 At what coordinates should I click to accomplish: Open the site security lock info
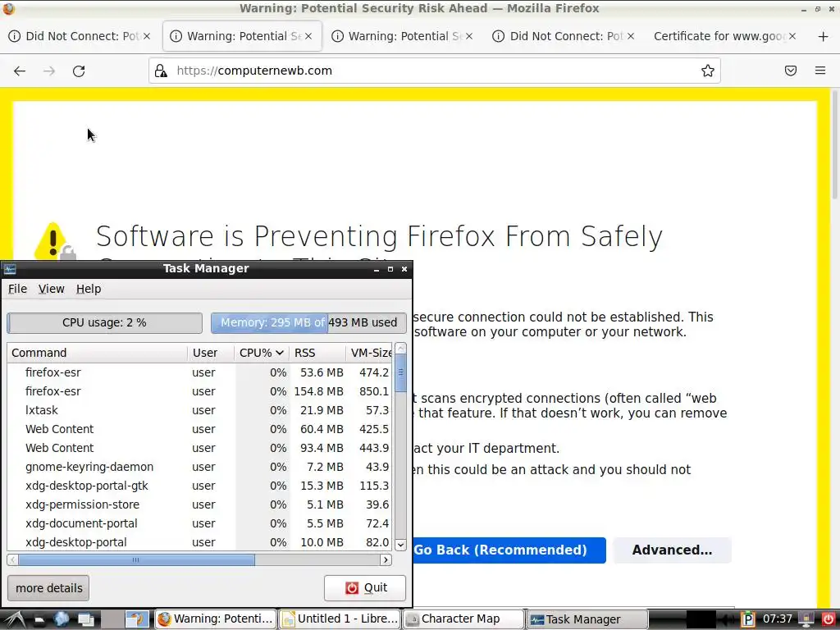[161, 71]
